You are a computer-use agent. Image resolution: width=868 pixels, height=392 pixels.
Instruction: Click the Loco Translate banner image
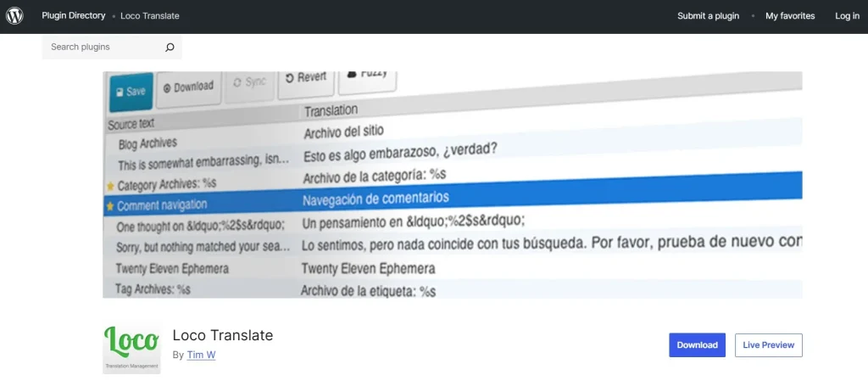coord(453,185)
